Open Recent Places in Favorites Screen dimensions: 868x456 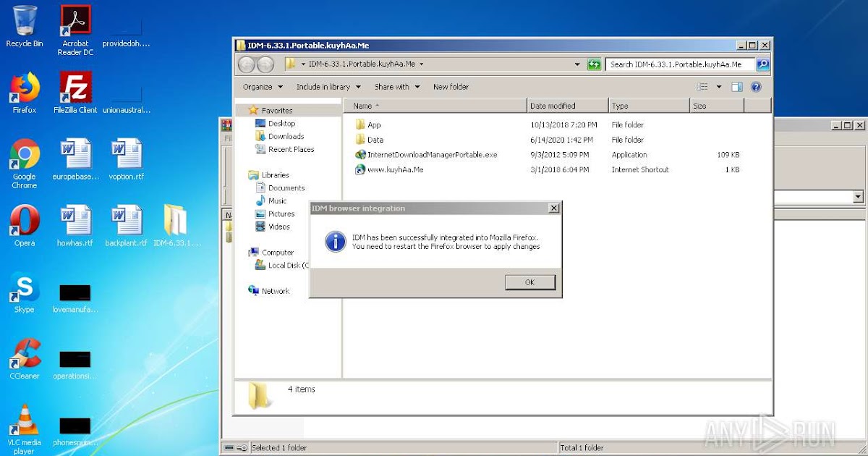tap(285, 150)
